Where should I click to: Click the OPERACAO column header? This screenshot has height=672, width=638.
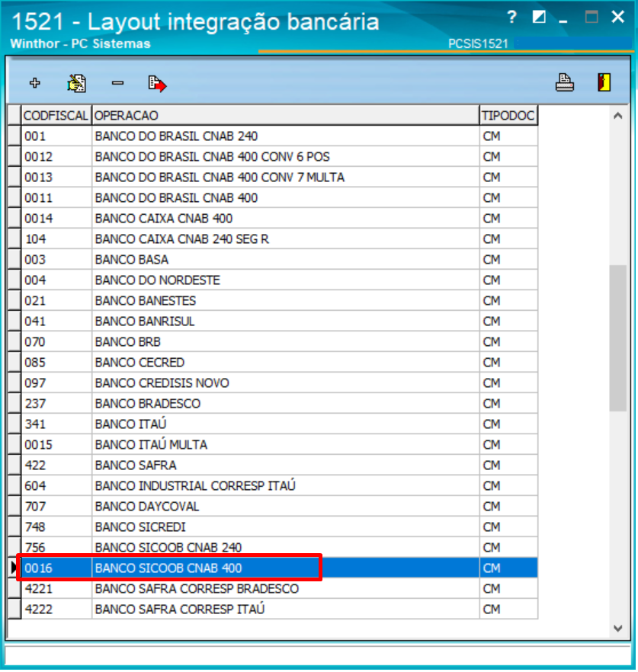[286, 115]
